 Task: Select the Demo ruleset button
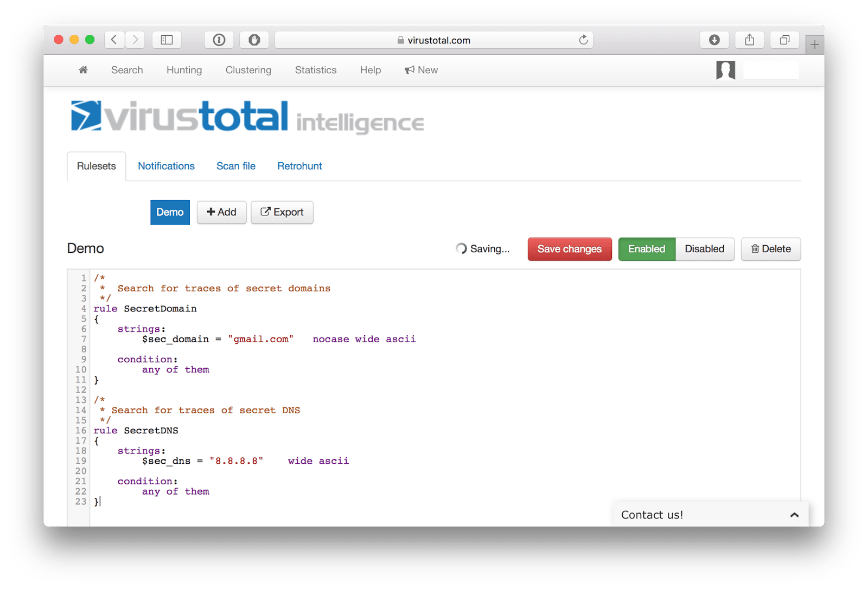170,212
